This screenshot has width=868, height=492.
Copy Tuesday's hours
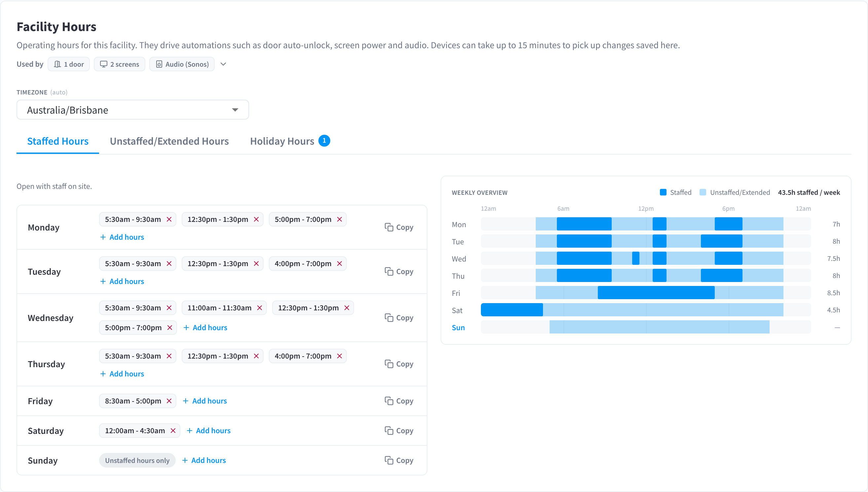tap(399, 271)
